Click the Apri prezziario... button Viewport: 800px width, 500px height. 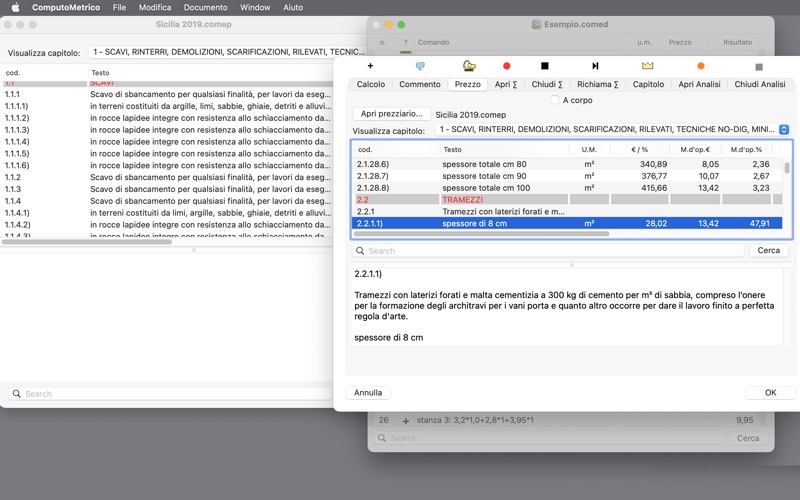[x=392, y=114]
